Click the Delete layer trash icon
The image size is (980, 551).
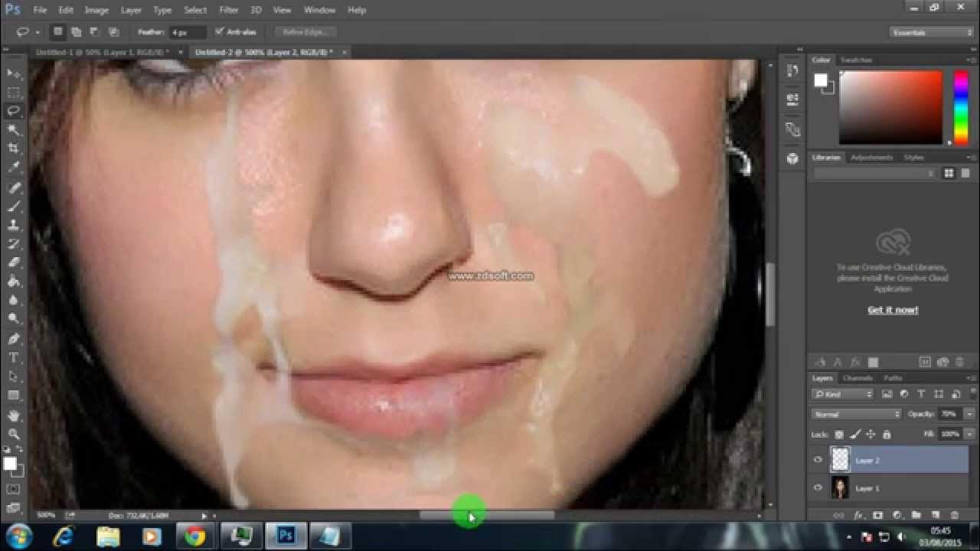[x=955, y=515]
